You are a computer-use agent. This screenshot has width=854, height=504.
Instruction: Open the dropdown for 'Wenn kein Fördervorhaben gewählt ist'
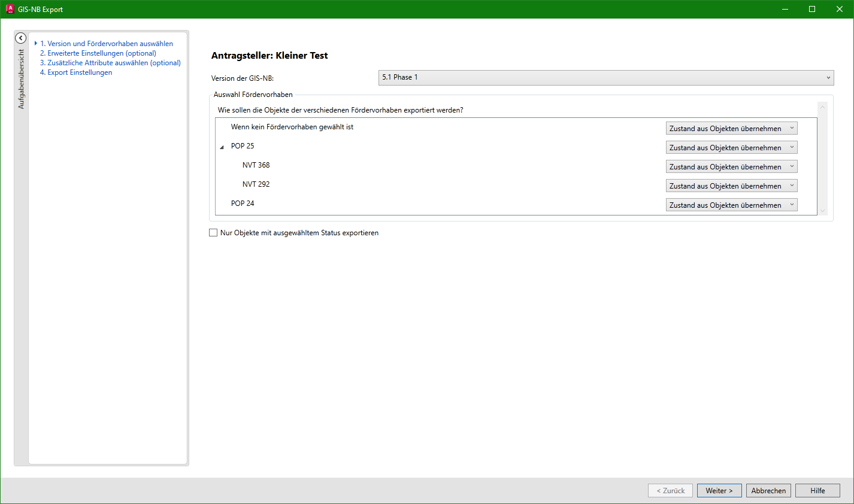point(731,129)
